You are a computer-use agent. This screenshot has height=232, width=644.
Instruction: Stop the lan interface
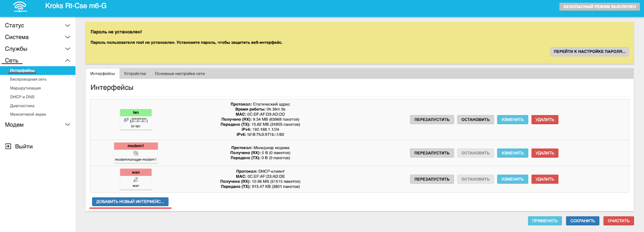click(x=475, y=119)
